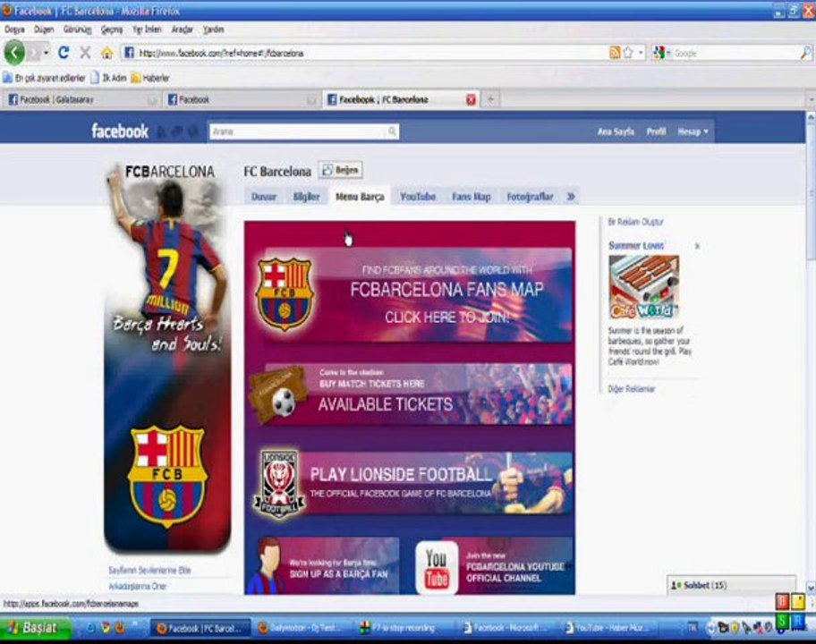Screen dimensions: 816x644
Task: Click the search magnifier in Google box
Action: coord(805,53)
